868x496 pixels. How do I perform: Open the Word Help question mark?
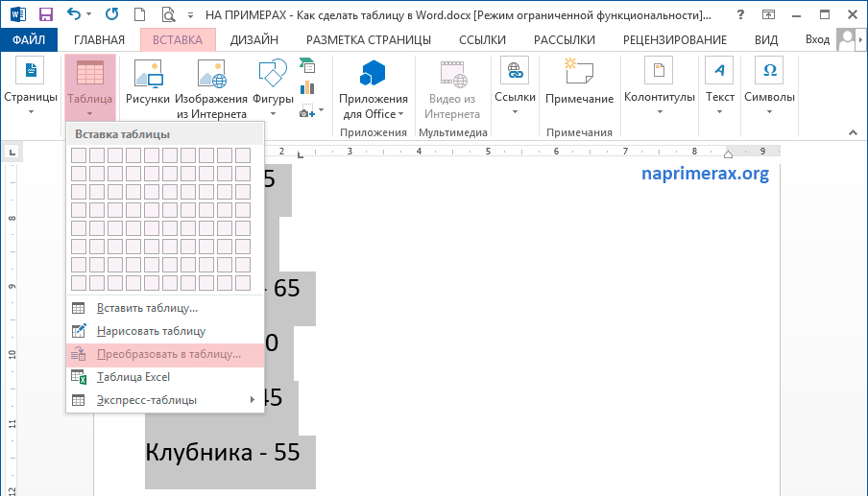click(x=739, y=14)
